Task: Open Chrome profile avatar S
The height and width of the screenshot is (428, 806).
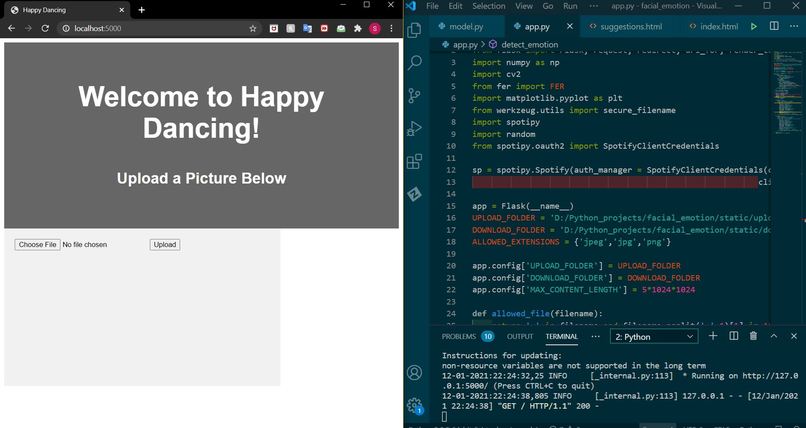Action: [x=375, y=29]
